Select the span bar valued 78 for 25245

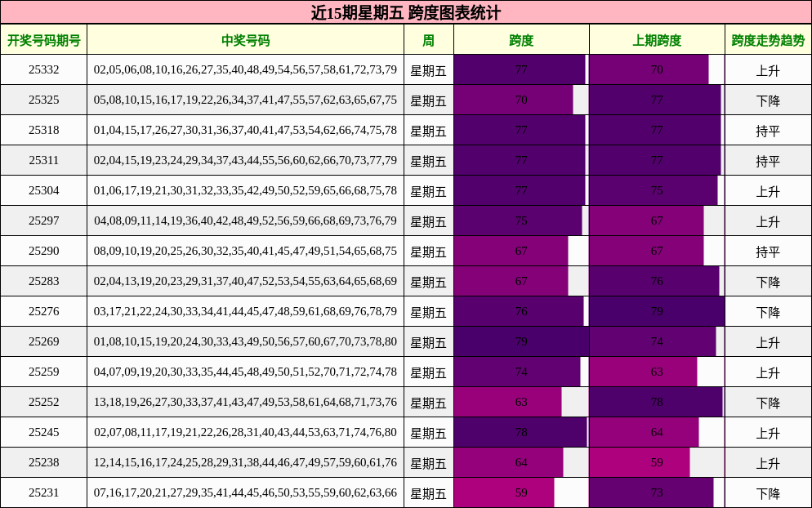point(520,432)
